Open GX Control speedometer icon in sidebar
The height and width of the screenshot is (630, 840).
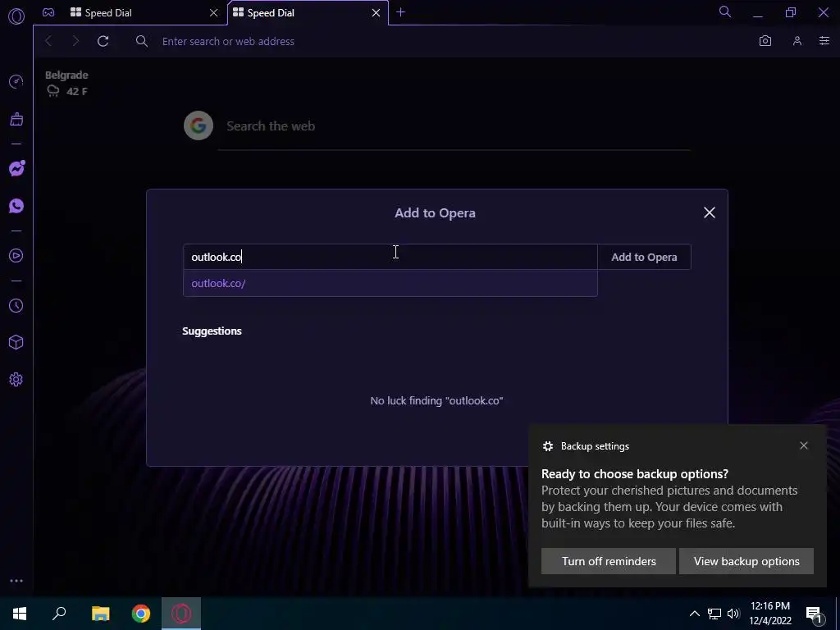[16, 81]
